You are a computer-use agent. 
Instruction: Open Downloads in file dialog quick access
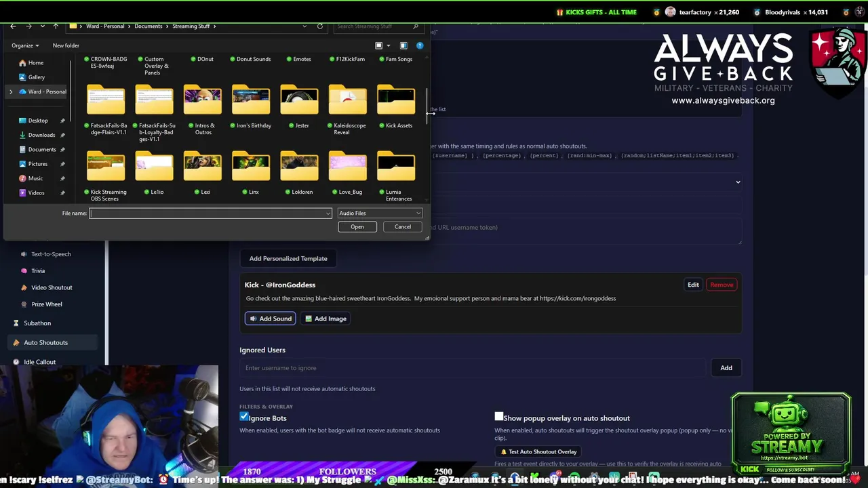(41, 135)
